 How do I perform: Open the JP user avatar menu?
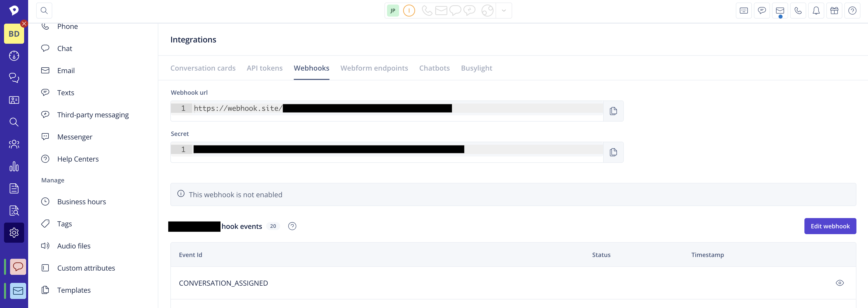(x=393, y=11)
